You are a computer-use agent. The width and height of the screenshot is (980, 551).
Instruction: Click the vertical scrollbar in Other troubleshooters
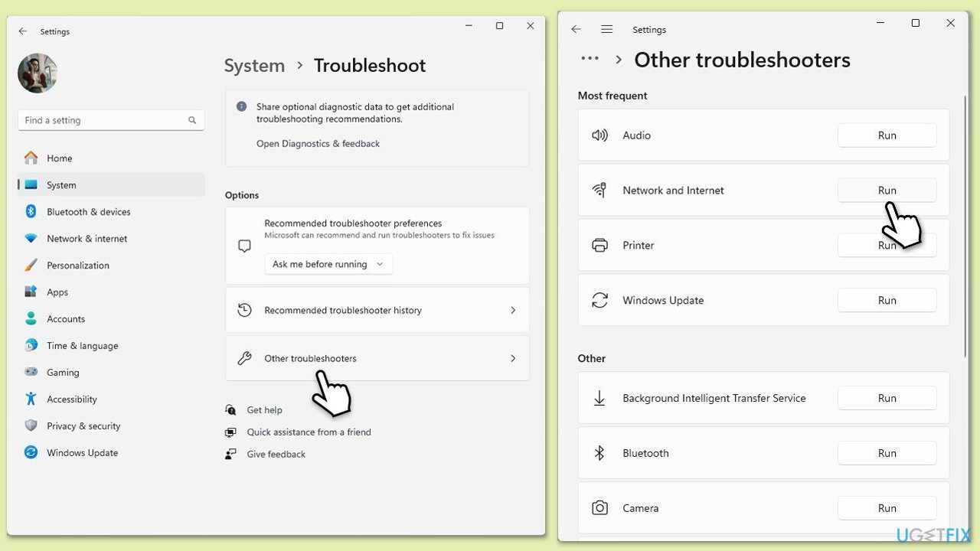click(965, 230)
